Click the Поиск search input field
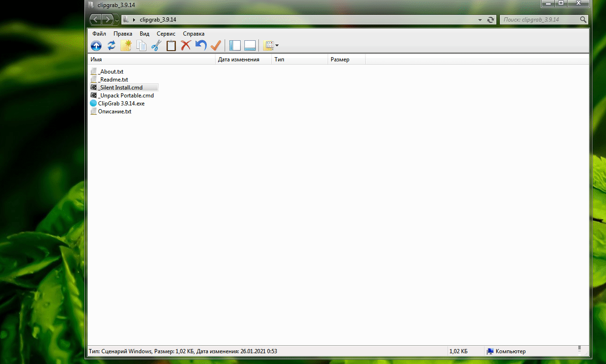 539,20
